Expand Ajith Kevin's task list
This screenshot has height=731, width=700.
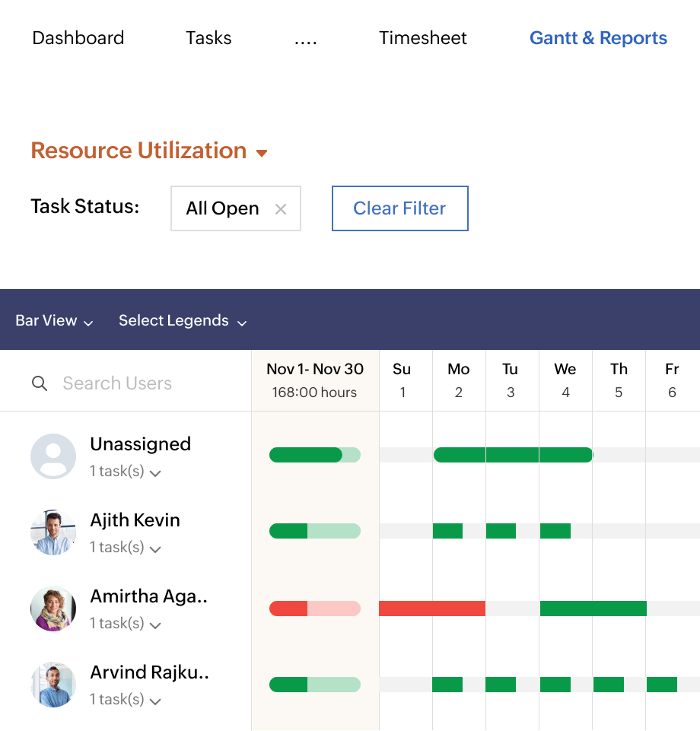tap(155, 548)
